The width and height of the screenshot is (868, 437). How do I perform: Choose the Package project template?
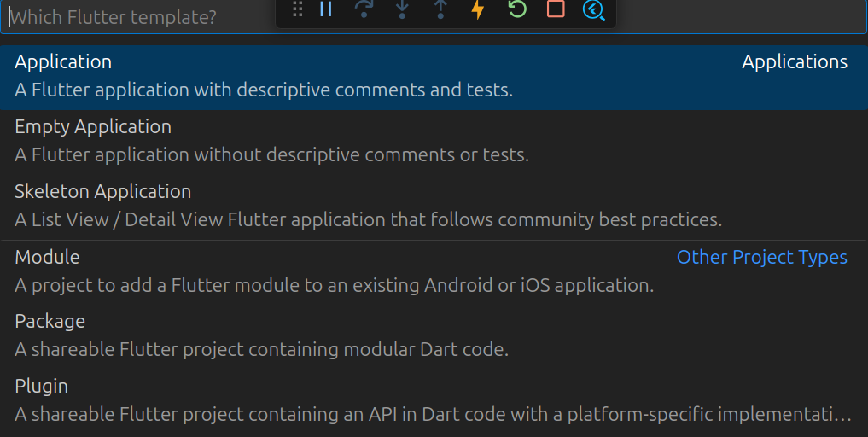434,336
